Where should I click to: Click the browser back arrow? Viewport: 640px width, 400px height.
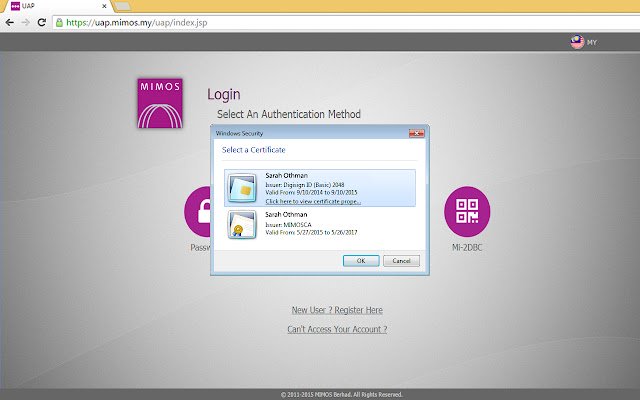(9, 22)
